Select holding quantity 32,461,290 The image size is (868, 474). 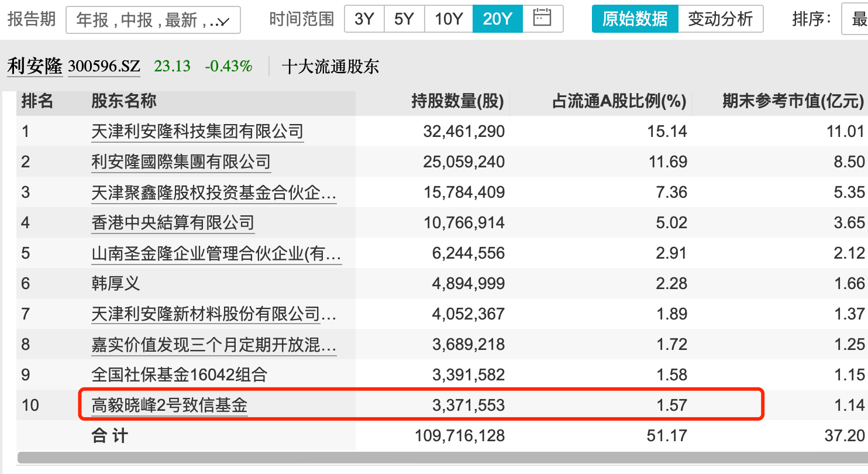(464, 131)
